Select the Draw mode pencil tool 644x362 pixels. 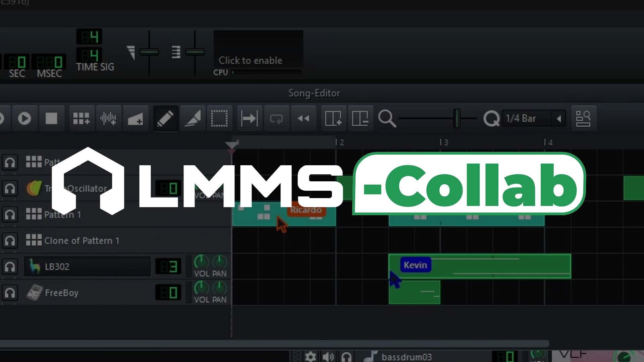[166, 118]
